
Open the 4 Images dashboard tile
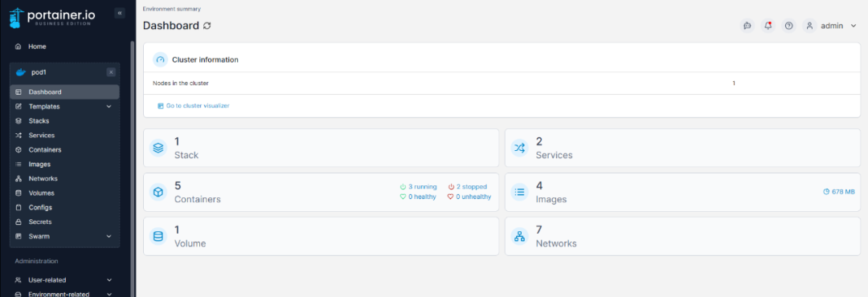click(x=682, y=192)
